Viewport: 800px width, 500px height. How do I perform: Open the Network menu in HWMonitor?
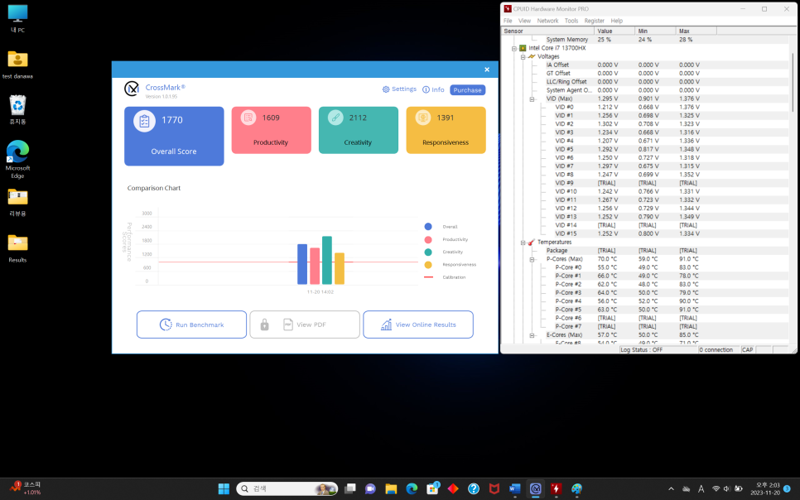point(547,21)
